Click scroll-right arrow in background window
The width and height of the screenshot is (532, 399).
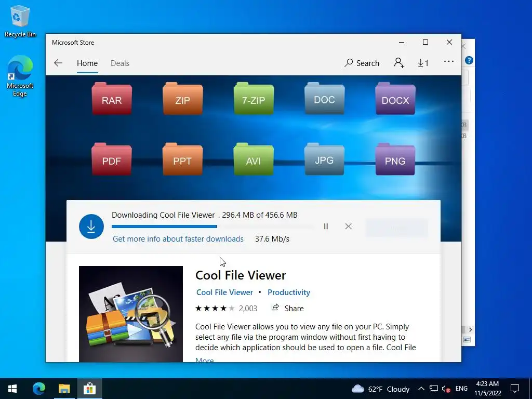tap(470, 329)
